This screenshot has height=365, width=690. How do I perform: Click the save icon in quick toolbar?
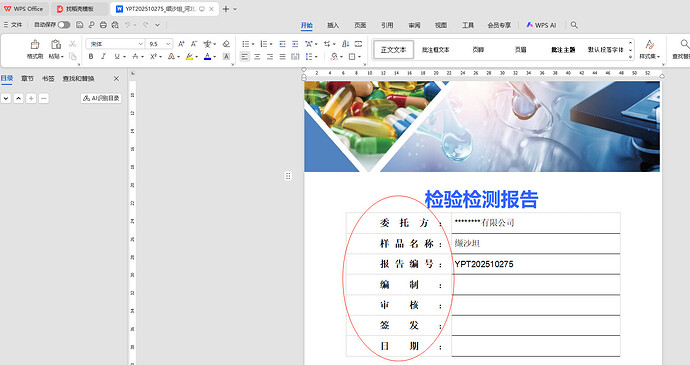click(79, 25)
